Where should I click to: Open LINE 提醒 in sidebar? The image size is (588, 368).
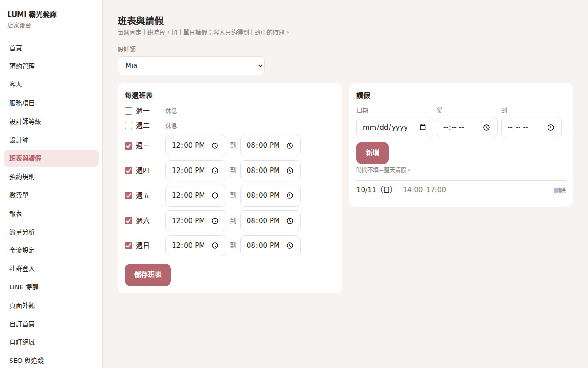(51, 287)
